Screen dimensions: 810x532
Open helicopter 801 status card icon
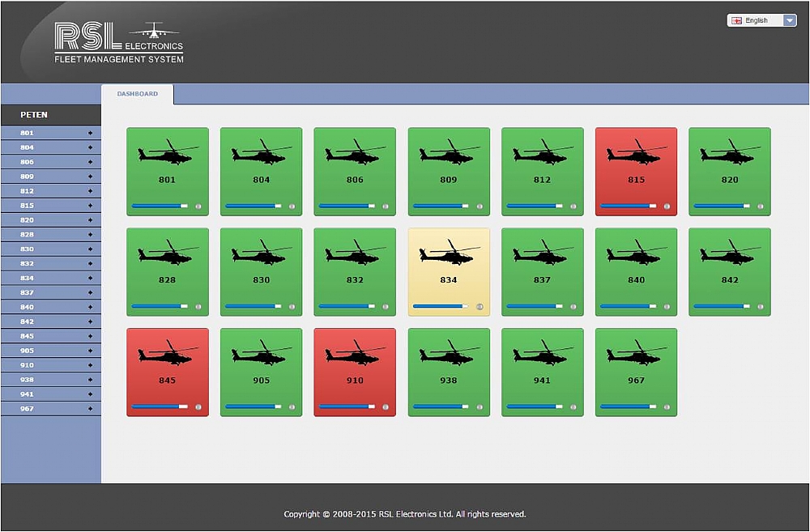[168, 152]
